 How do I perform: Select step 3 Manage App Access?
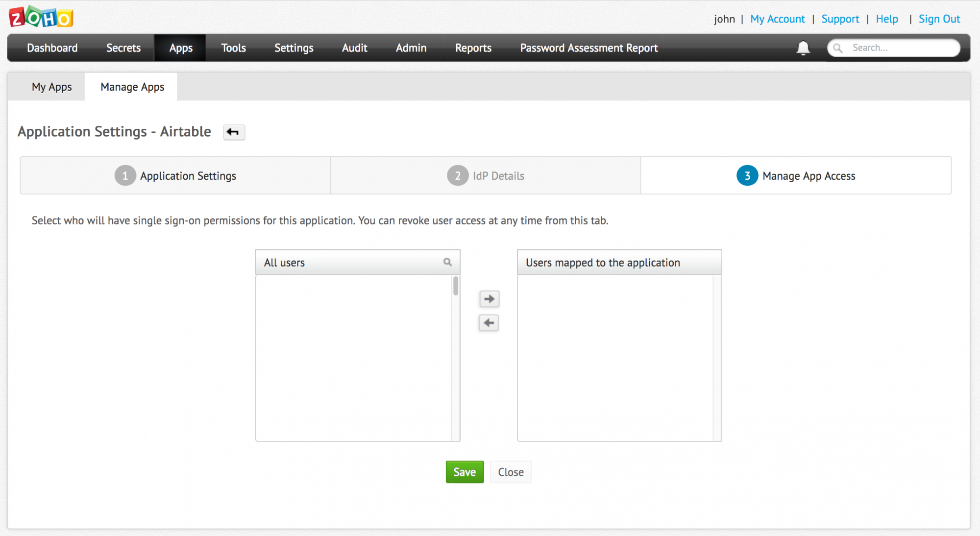coord(796,176)
